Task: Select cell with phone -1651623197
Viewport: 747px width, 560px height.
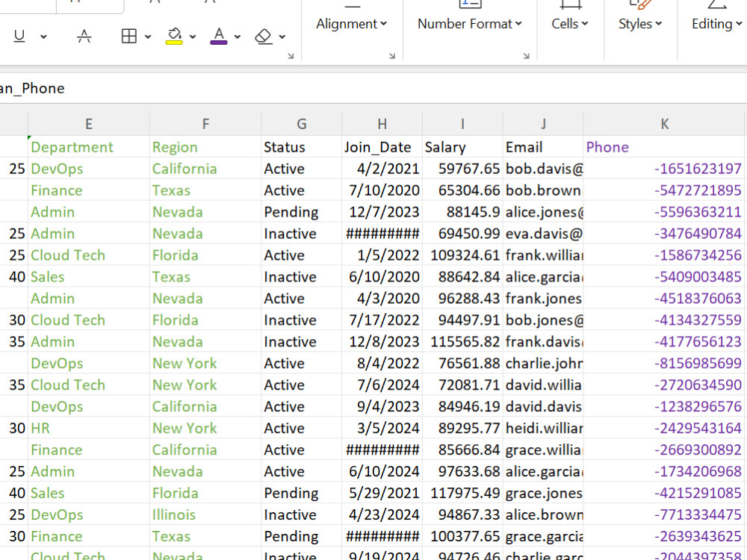Action: [x=664, y=169]
